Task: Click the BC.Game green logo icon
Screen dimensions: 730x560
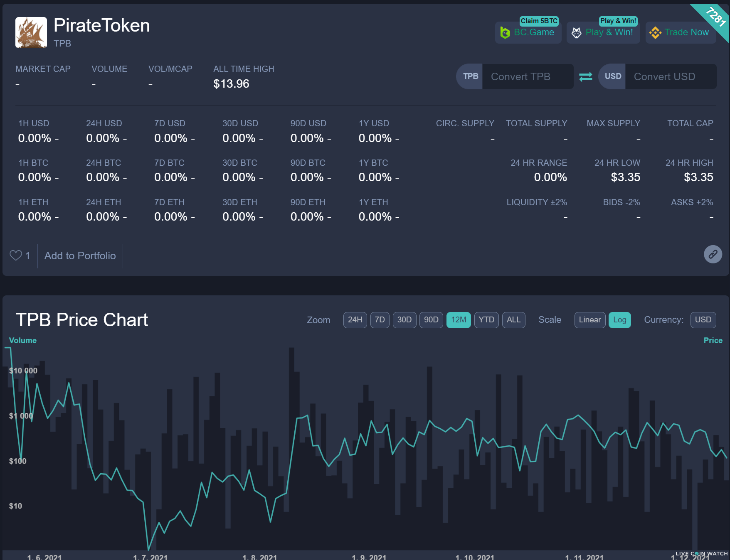Action: pyautogui.click(x=505, y=32)
